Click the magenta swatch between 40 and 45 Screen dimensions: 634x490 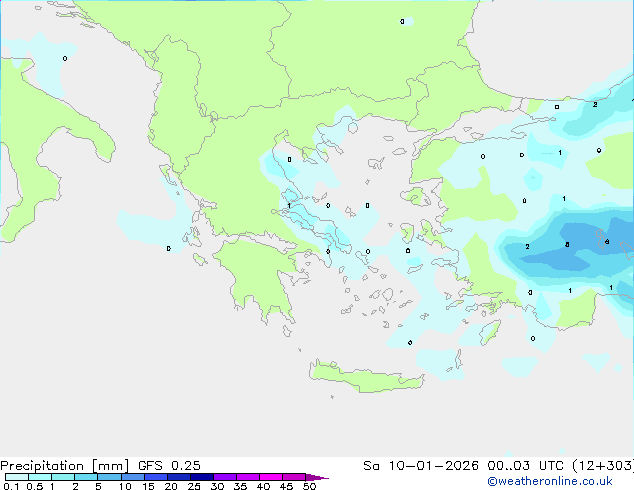[x=271, y=477]
